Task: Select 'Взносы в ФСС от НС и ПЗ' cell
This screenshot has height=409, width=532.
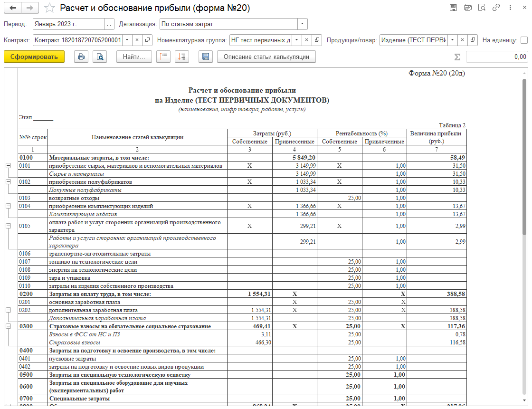Action: pos(137,334)
